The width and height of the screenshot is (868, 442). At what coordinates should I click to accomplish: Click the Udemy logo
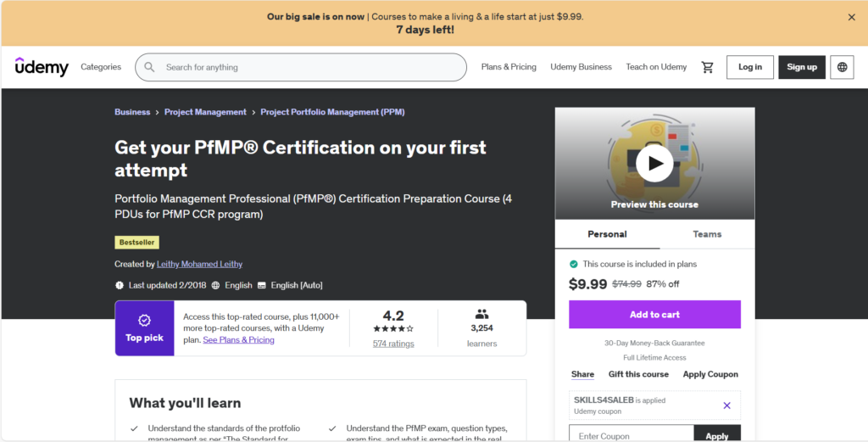click(x=42, y=67)
